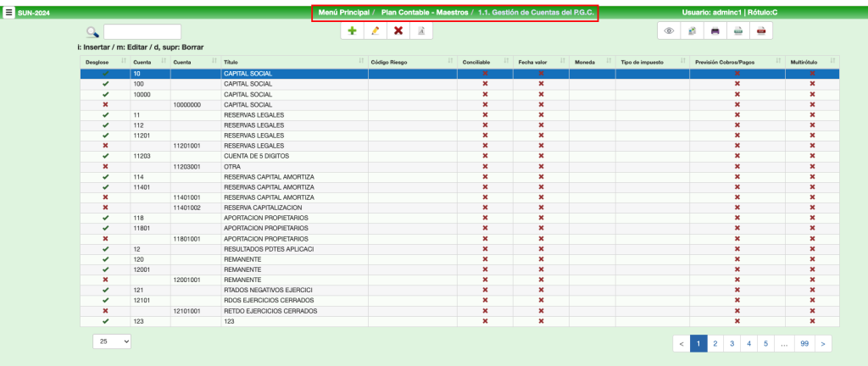Jump to last page 99
This screenshot has height=366, width=868.
click(x=804, y=343)
